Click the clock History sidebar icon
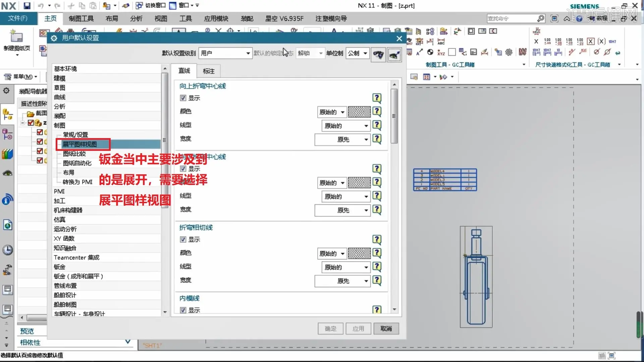 tap(7, 250)
